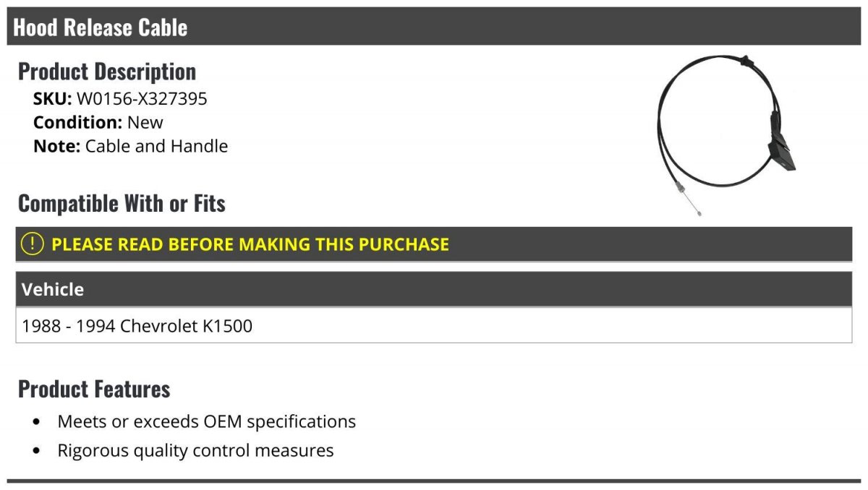This screenshot has width=868, height=490.
Task: Select the 1988 - 1994 Chevrolet K1500 row
Action: (434, 326)
